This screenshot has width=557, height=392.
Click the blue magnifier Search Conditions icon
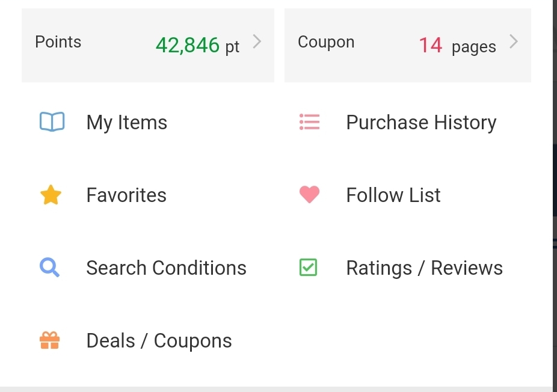click(x=49, y=268)
